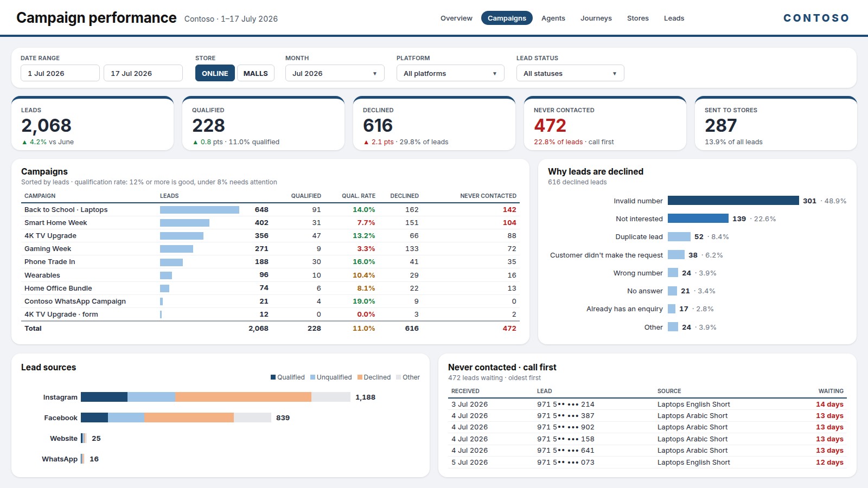Open the Sent to Stores card 287

776,124
